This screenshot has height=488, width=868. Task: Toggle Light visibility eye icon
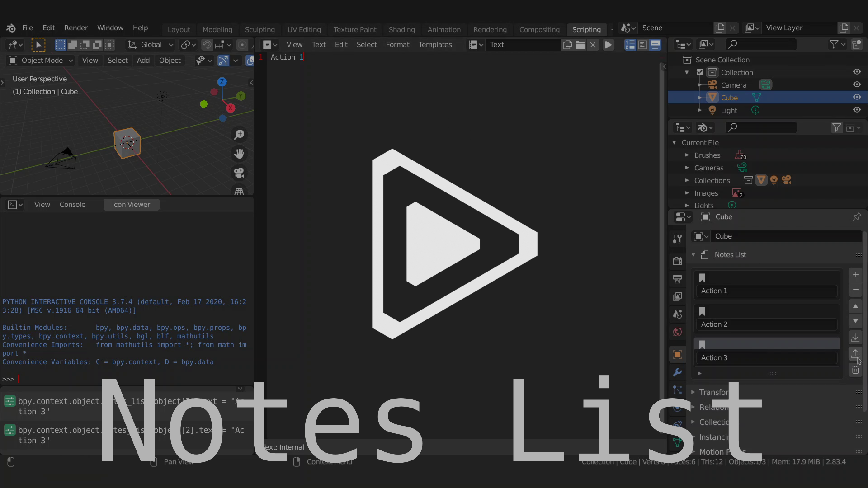coord(857,110)
